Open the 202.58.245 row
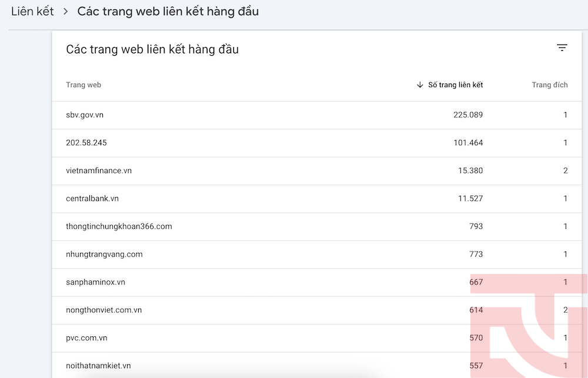The height and width of the screenshot is (378, 588). 317,143
